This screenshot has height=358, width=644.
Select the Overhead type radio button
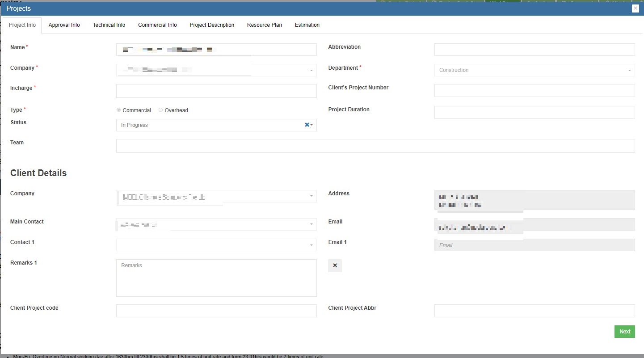click(x=160, y=110)
